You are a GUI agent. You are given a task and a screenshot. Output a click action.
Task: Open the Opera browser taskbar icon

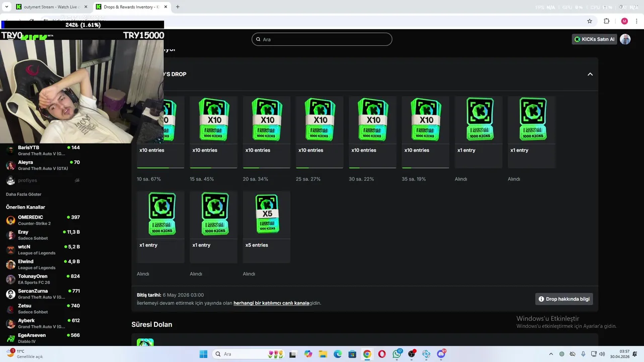click(382, 354)
